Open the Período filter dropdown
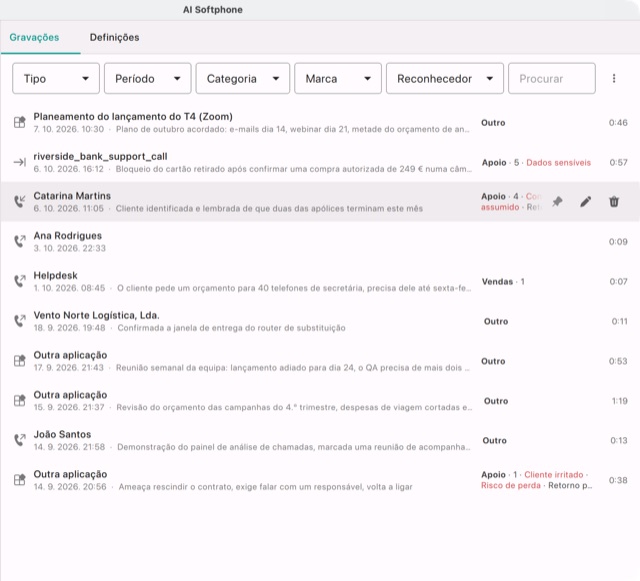Screen dimensions: 640x581 coord(148,78)
